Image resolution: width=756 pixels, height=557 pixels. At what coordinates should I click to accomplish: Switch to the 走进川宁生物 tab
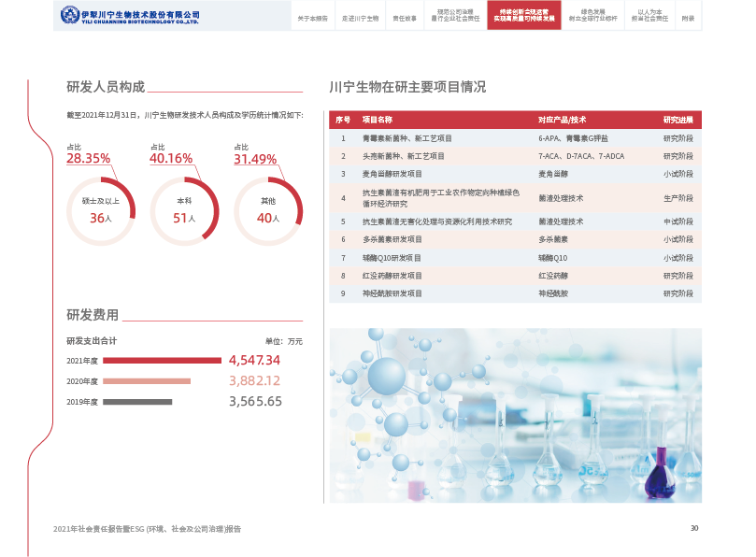pos(360,18)
